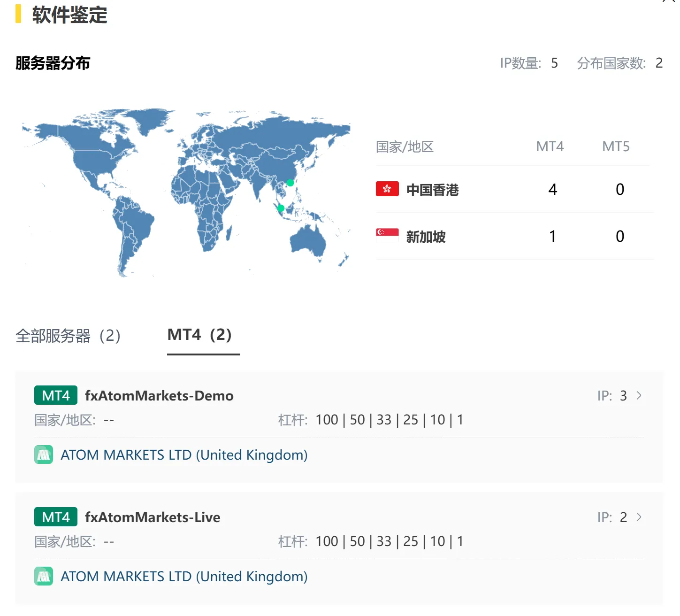
Task: Click the MT4 value 1 for 新加坡
Action: coord(553,236)
